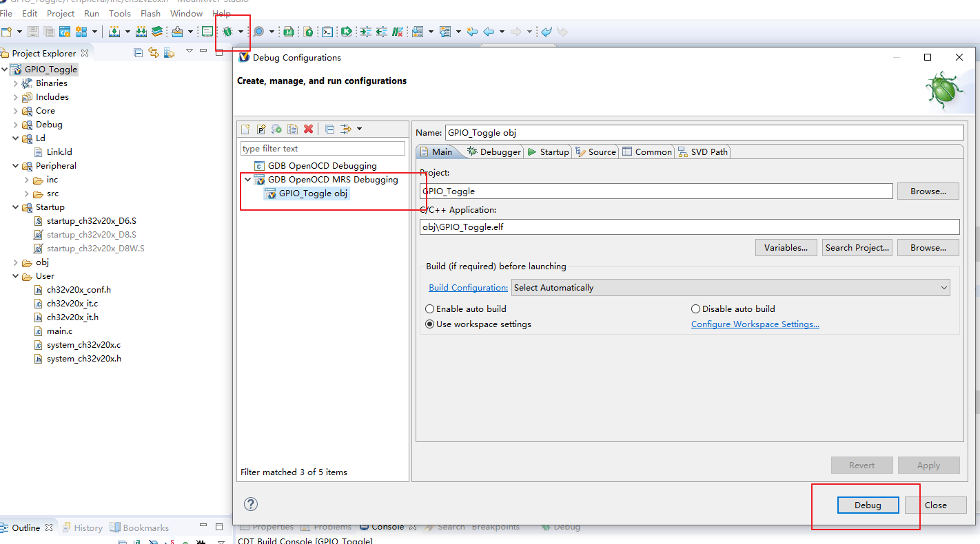
Task: Switch to the Startup tab
Action: click(548, 151)
